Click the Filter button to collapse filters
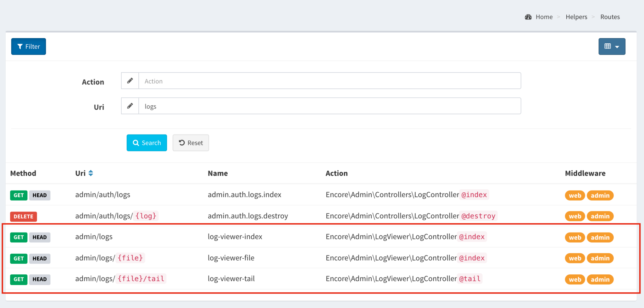 pyautogui.click(x=28, y=46)
